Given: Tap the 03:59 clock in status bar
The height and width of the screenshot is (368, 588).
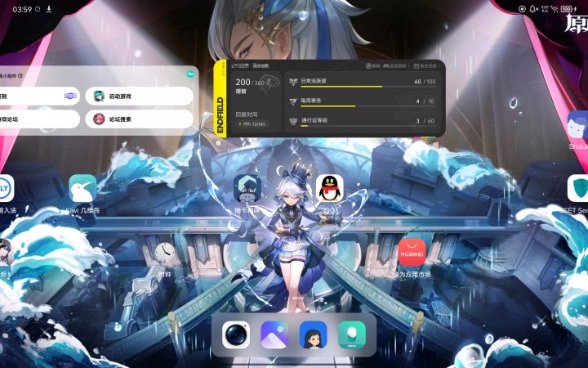Looking at the screenshot, I should pos(22,9).
